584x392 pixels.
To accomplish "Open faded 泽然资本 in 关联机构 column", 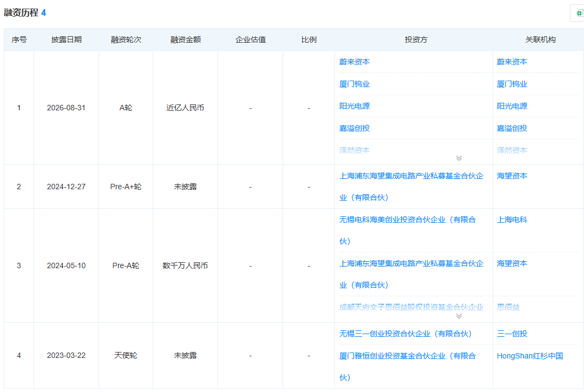I will [x=512, y=150].
